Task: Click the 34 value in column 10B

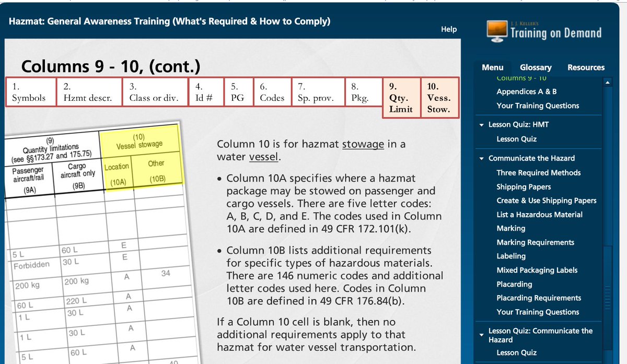Action: 166,273
